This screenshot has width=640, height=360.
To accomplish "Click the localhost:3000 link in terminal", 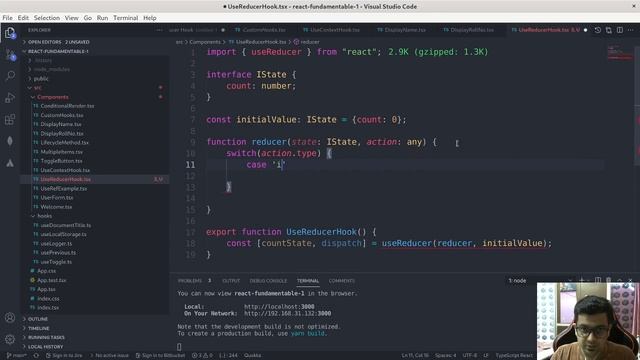I will [279, 307].
